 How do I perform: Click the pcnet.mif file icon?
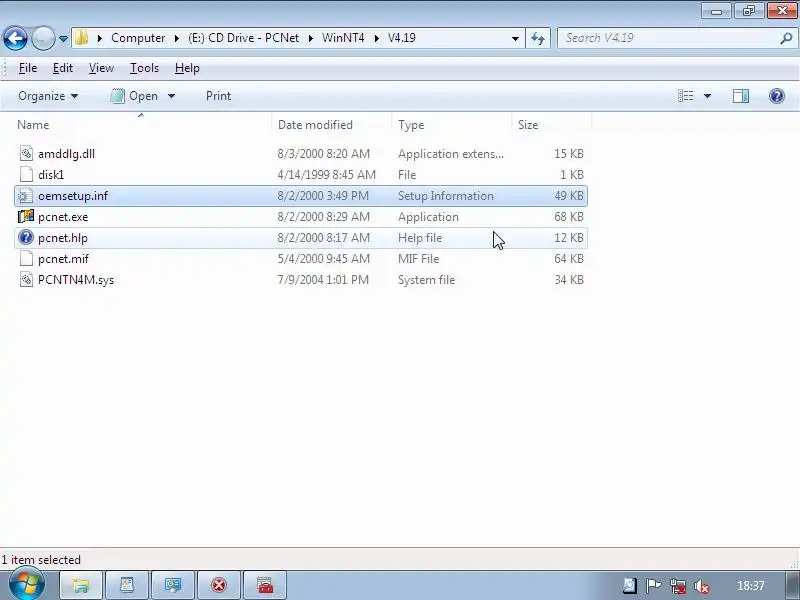(x=26, y=258)
